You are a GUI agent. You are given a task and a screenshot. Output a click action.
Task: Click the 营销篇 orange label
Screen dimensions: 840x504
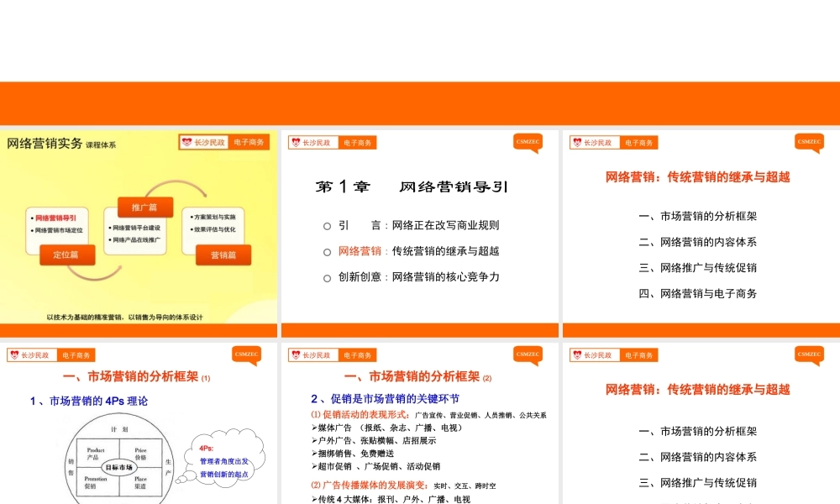click(x=223, y=255)
